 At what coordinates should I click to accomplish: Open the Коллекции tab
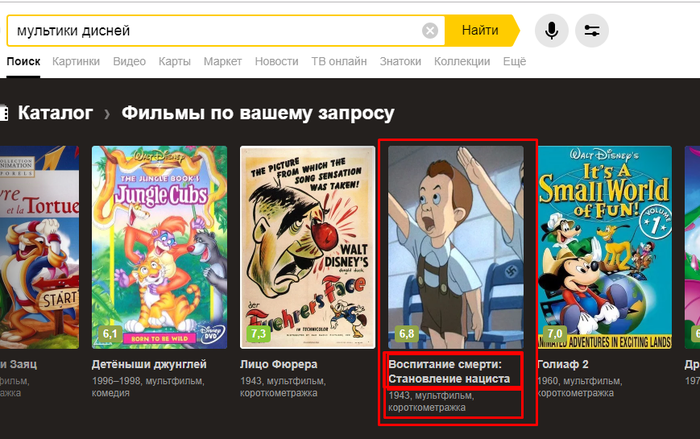point(462,62)
